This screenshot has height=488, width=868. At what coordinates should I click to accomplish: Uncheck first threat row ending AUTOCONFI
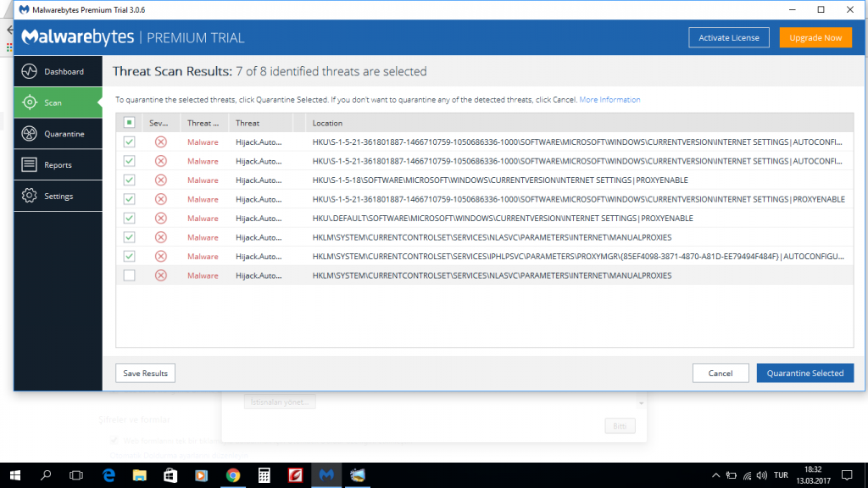[129, 142]
